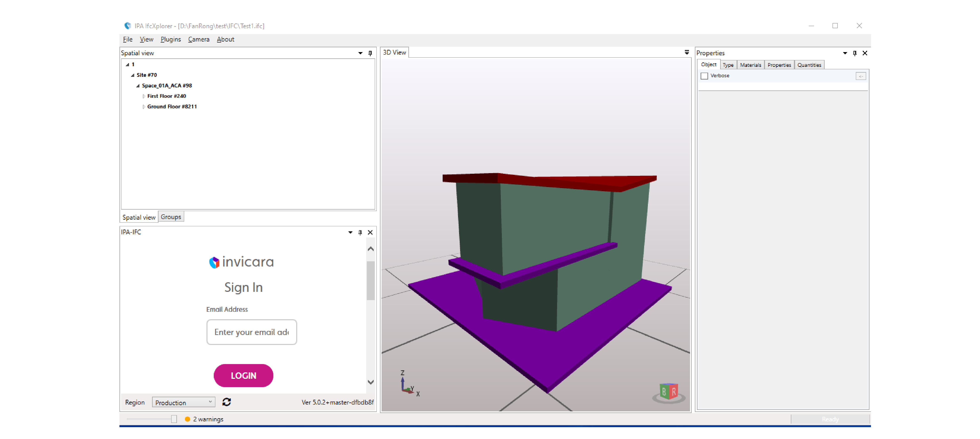The height and width of the screenshot is (439, 980).
Task: Enable the Verbose checkbox
Action: pyautogui.click(x=704, y=76)
